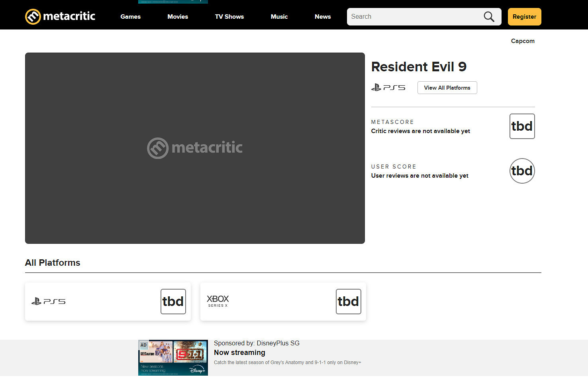
Task: Select the Xbox Series X platform logo
Action: pos(218,301)
